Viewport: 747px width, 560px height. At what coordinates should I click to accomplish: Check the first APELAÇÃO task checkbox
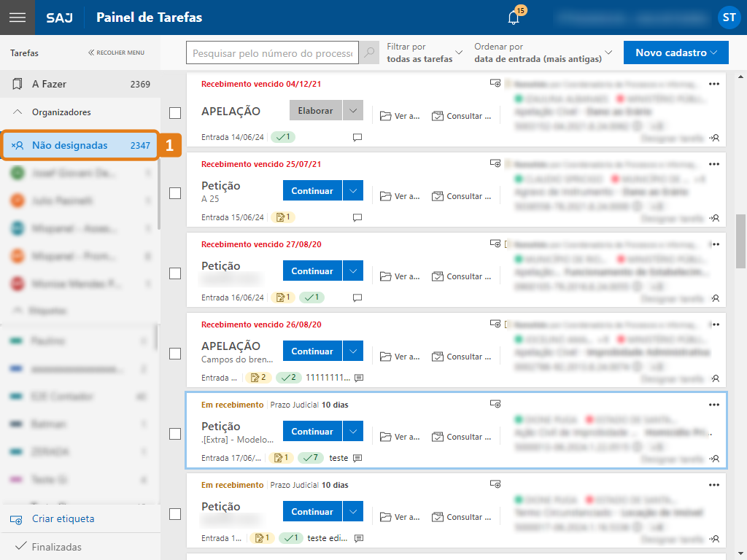click(x=175, y=113)
